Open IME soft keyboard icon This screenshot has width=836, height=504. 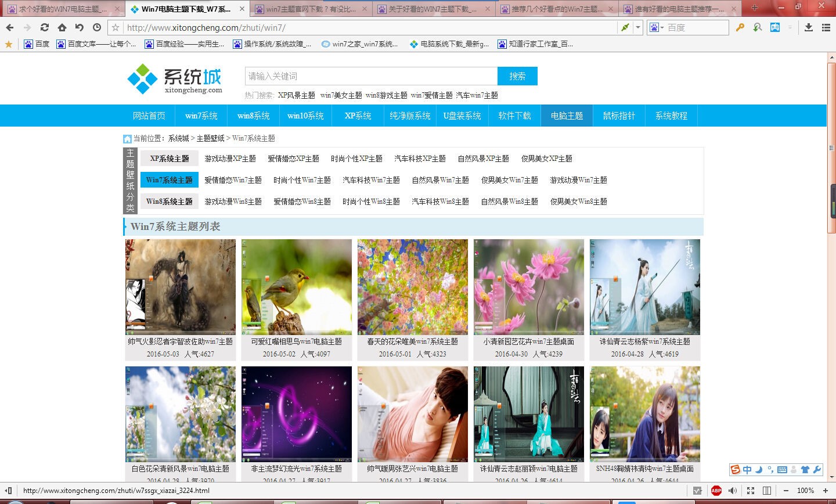click(x=782, y=470)
